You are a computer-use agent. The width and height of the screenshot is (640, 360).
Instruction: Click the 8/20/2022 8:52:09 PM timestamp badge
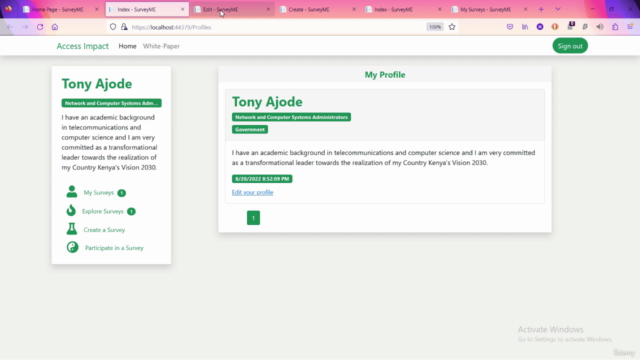(262, 179)
